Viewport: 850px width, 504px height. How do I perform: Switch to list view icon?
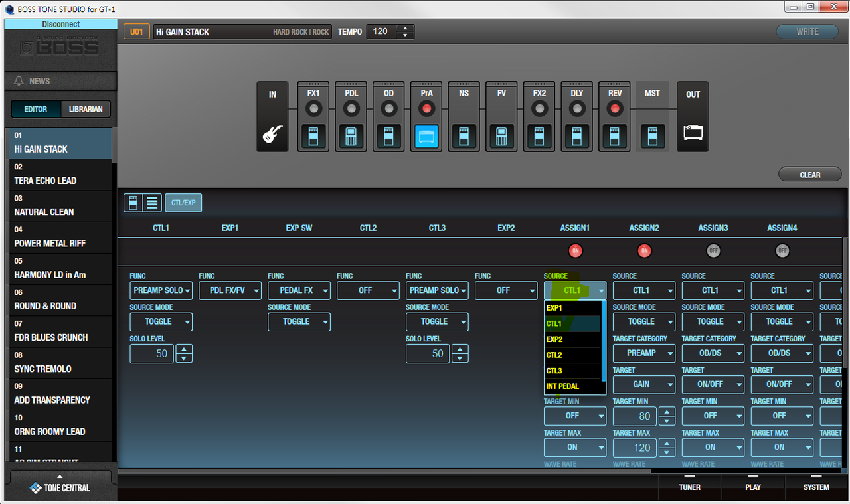point(151,203)
